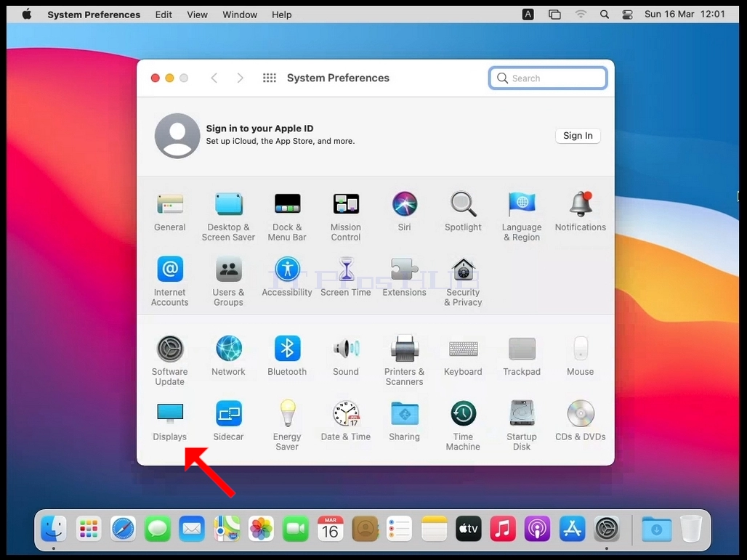Click the date and time in menu bar
The width and height of the screenshot is (747, 560).
685,15
